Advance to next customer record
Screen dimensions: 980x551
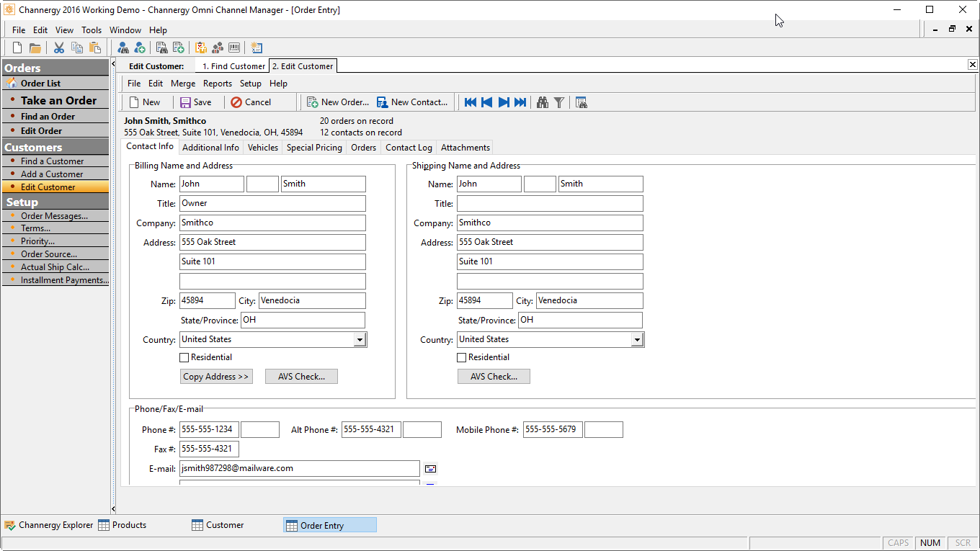[504, 102]
